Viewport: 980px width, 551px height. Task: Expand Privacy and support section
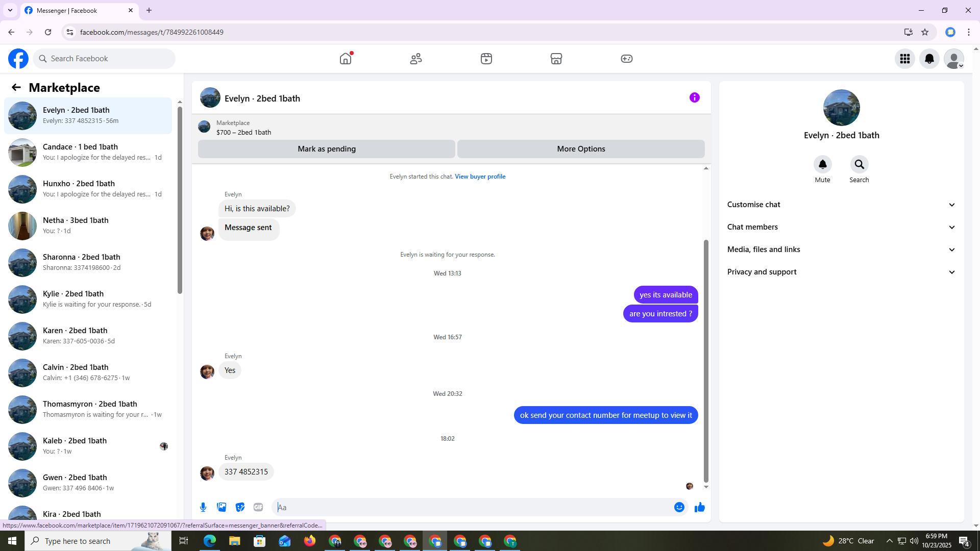pyautogui.click(x=841, y=272)
